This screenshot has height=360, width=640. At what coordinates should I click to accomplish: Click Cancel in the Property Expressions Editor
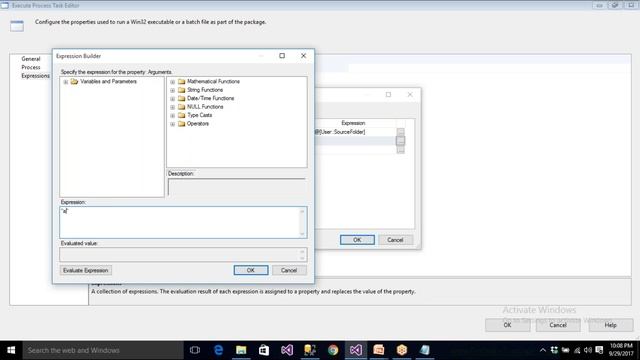tap(395, 240)
